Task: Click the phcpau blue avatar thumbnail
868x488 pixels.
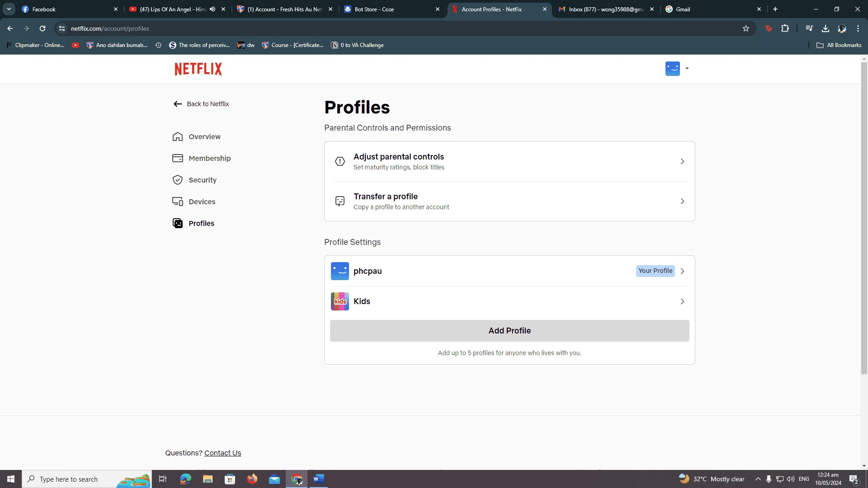Action: 340,271
